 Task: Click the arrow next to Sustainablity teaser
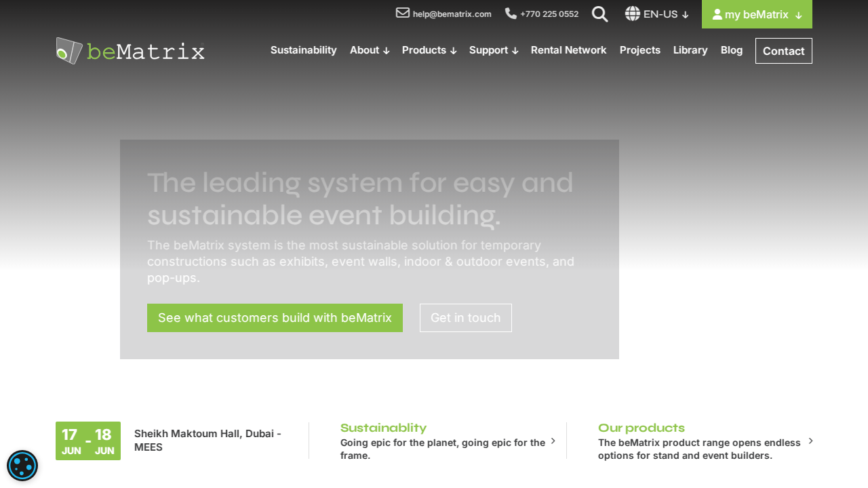(x=553, y=441)
